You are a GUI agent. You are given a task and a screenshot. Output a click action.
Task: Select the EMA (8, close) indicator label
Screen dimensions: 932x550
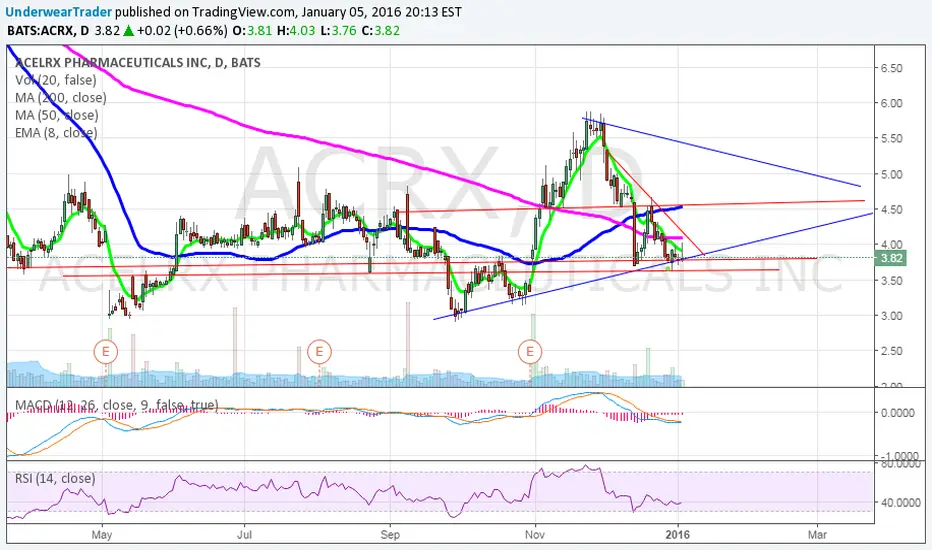coord(56,133)
